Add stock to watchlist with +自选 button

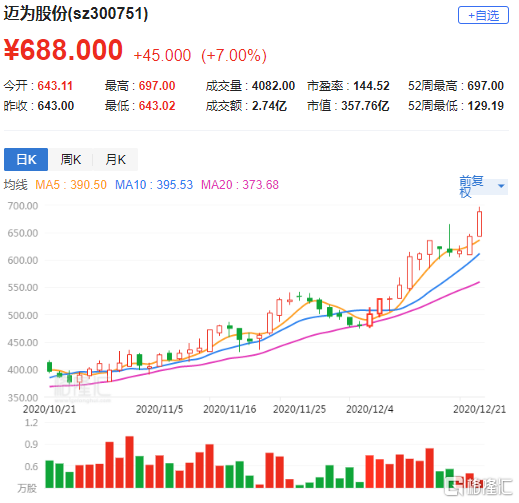point(483,15)
